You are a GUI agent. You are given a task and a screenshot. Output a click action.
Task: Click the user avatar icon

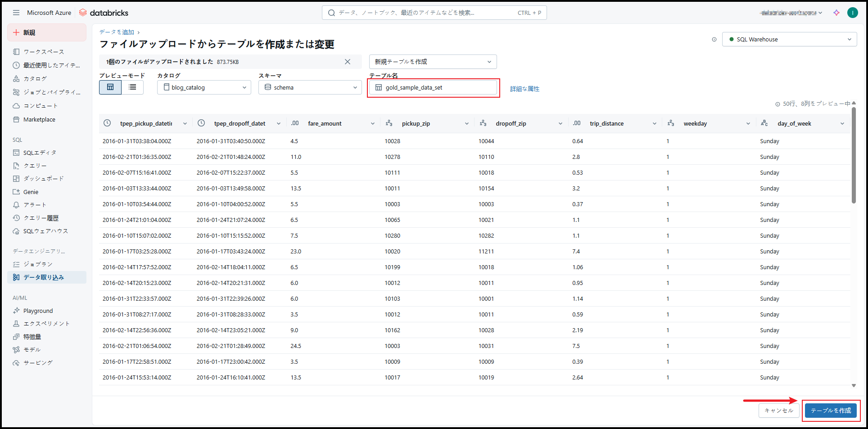(852, 13)
